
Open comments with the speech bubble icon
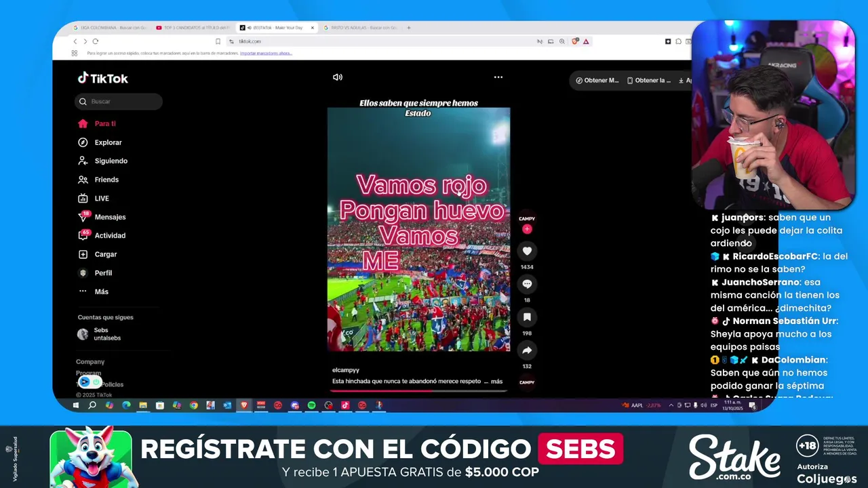[527, 284]
